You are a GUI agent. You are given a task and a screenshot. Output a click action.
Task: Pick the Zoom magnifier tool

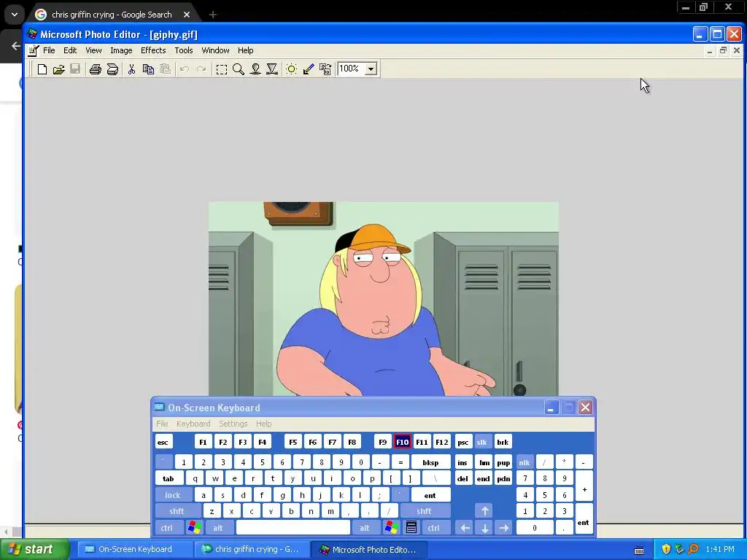(x=239, y=69)
